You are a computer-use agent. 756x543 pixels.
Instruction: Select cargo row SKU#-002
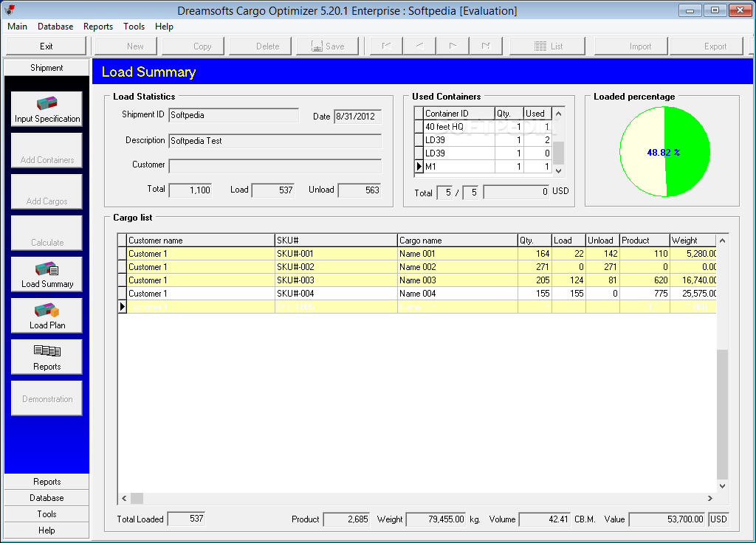point(417,267)
